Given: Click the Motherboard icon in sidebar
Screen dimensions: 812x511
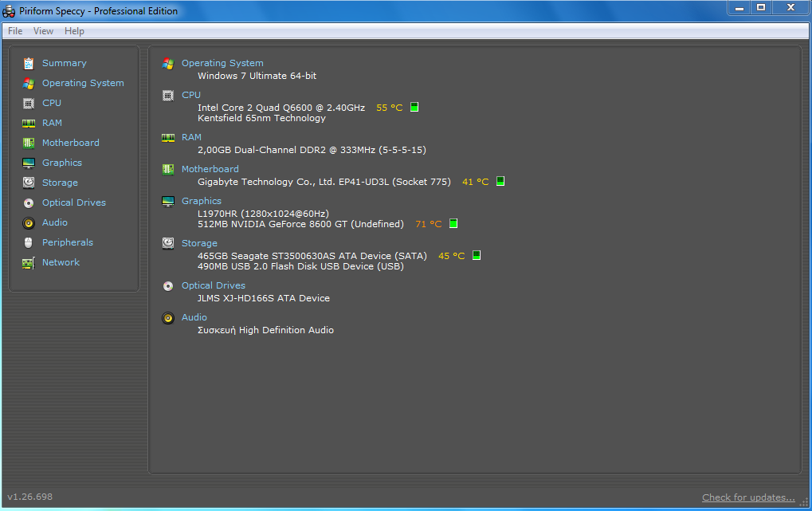Looking at the screenshot, I should point(29,143).
